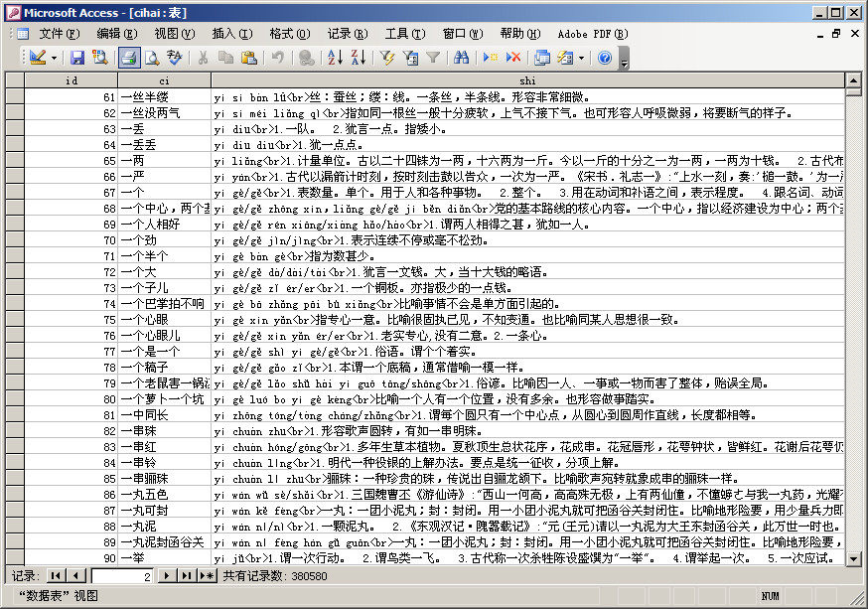
Task: Click the record number field showing 2
Action: point(122,576)
